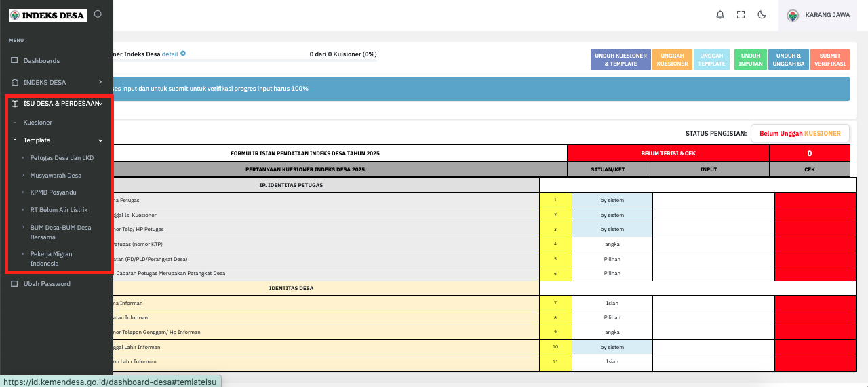Click the INDEKS DESA logo
Screen dimensions: 868x387
point(47,15)
